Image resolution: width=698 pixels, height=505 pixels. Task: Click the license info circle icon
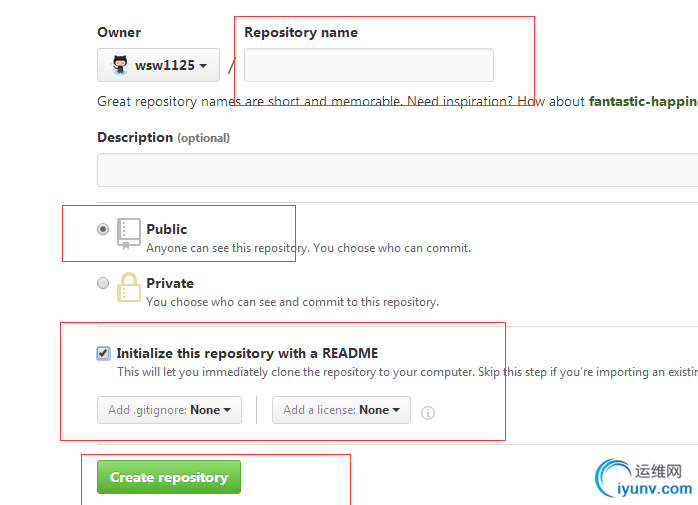pyautogui.click(x=428, y=413)
